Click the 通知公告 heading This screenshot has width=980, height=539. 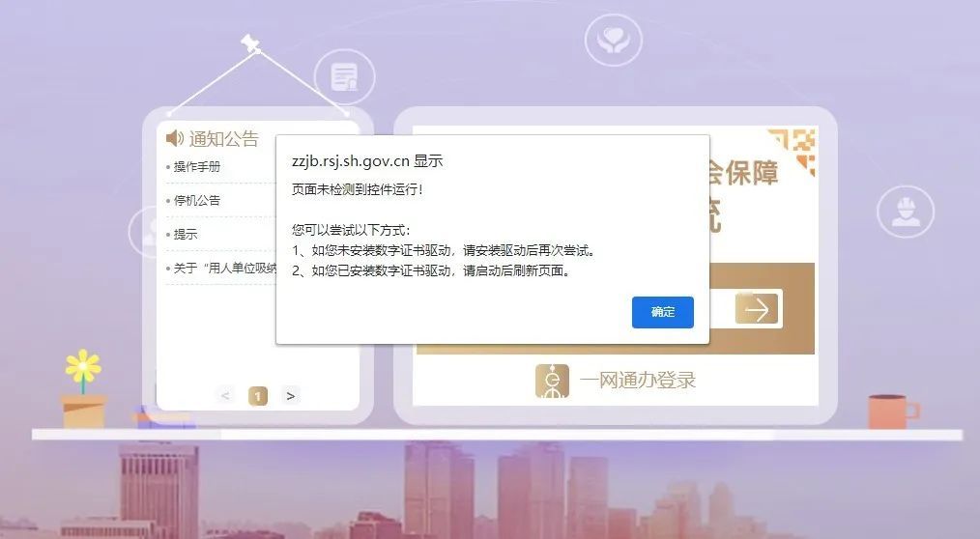click(224, 139)
